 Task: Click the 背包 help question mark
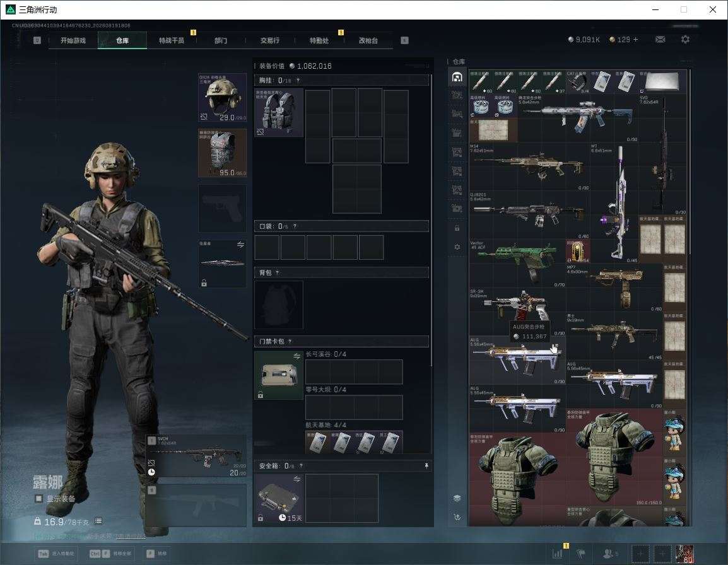(x=277, y=273)
